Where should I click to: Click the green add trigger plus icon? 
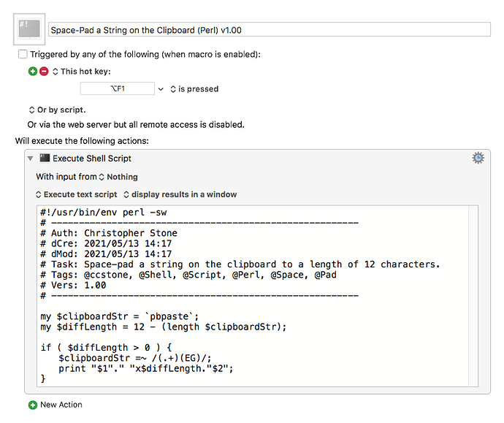tap(32, 72)
